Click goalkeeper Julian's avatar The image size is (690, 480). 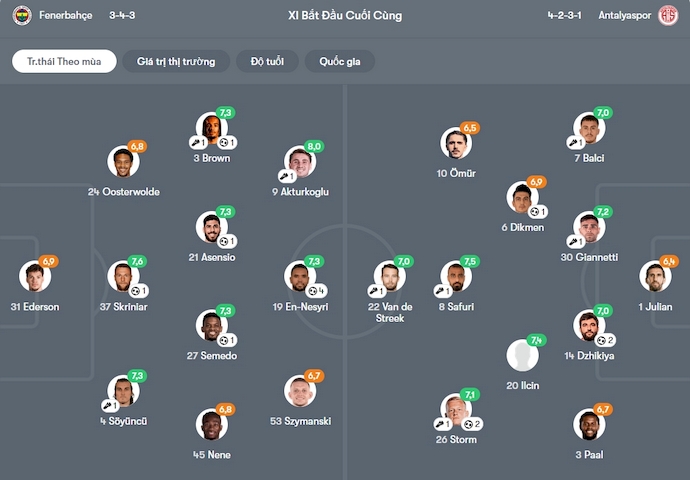tap(656, 276)
